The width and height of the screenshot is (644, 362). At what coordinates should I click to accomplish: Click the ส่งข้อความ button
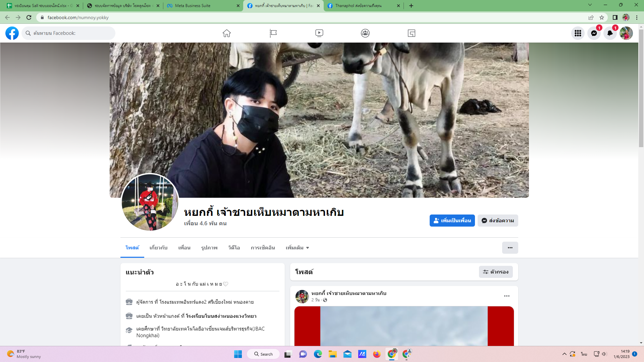pyautogui.click(x=498, y=221)
